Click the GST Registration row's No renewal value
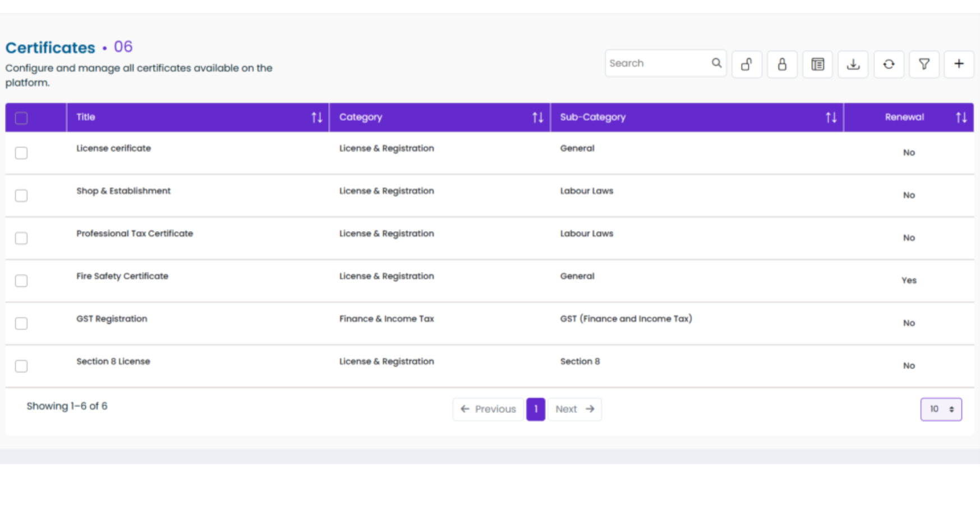 coord(909,323)
